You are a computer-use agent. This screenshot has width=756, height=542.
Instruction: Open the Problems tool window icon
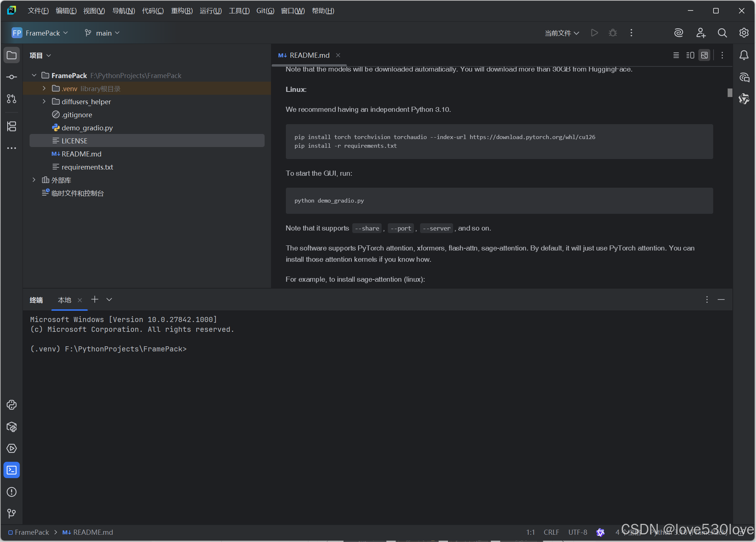(12, 492)
